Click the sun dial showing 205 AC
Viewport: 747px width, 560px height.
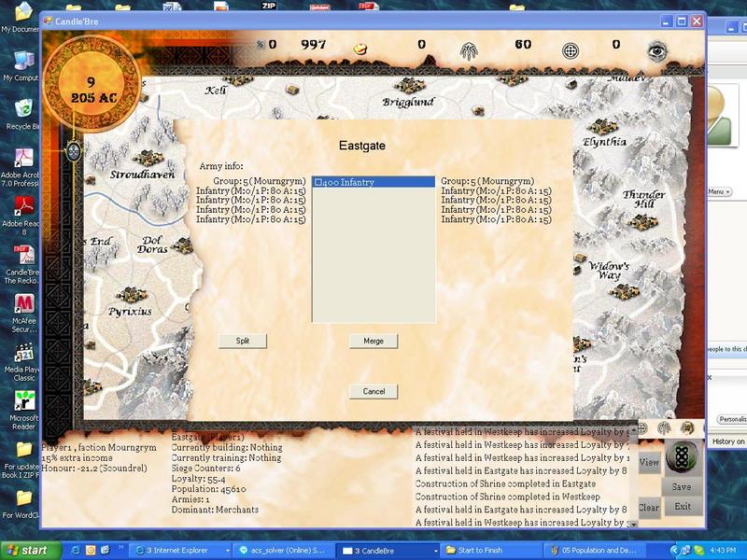click(92, 86)
